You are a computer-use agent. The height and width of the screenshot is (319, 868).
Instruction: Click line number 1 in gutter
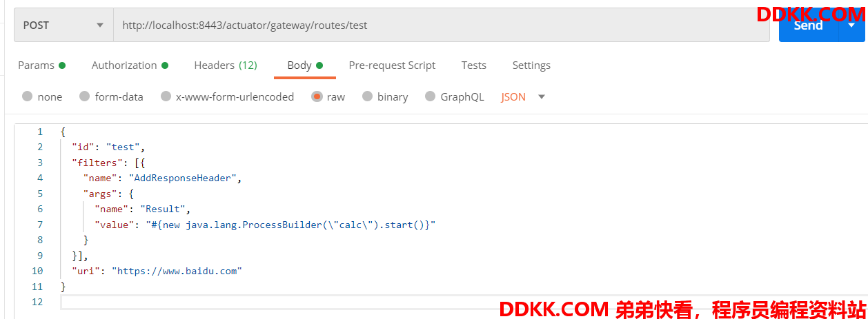(39, 132)
